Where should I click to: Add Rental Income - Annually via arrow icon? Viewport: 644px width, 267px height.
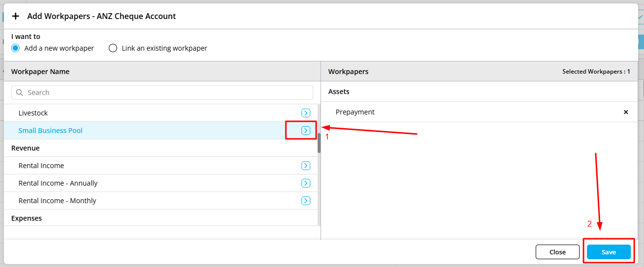point(306,183)
